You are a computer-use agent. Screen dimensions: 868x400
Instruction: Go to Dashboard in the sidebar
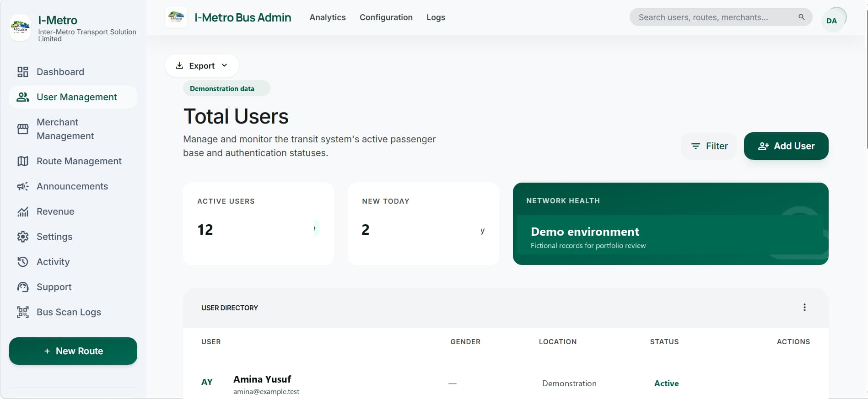[x=73, y=72]
